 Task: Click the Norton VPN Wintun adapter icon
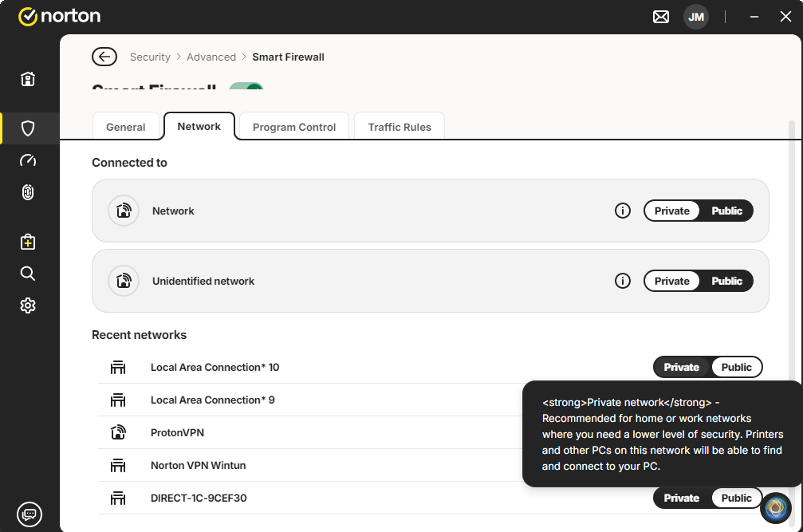pos(118,466)
